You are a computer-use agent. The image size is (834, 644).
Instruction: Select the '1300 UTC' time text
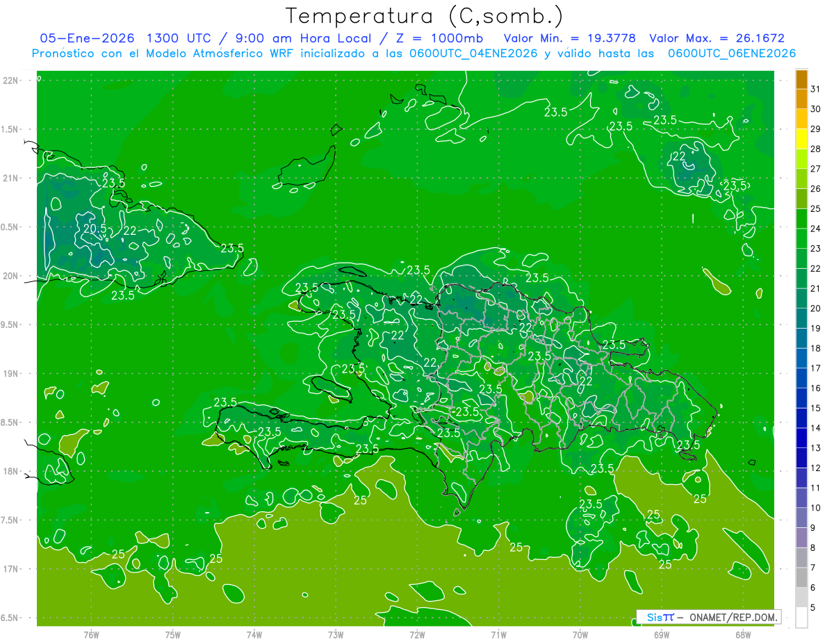tap(179, 39)
